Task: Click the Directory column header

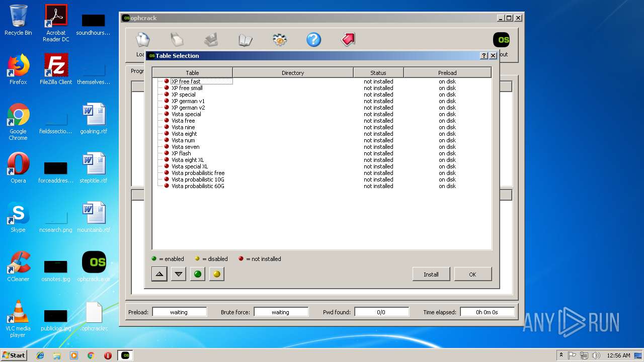Action: pos(293,73)
